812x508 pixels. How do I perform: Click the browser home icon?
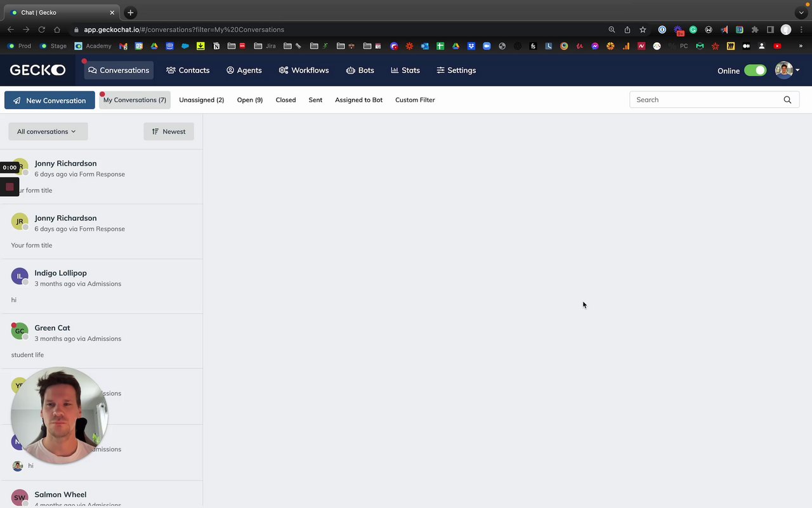pyautogui.click(x=57, y=29)
